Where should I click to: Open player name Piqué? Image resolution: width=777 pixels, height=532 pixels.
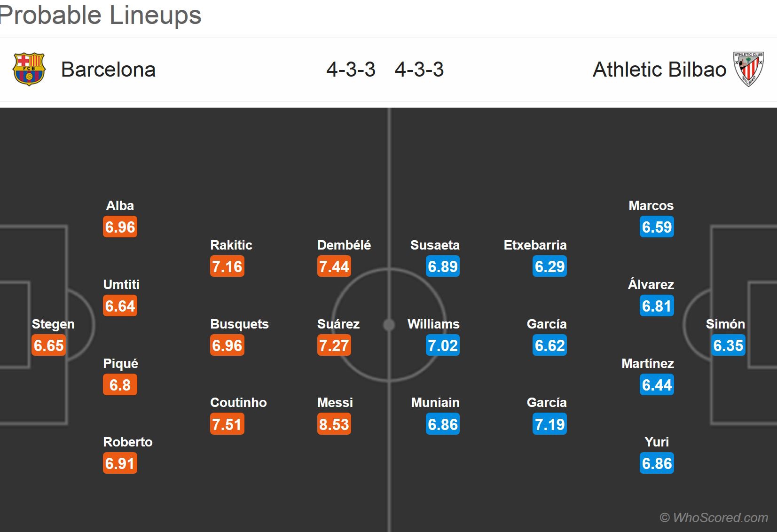pos(120,363)
